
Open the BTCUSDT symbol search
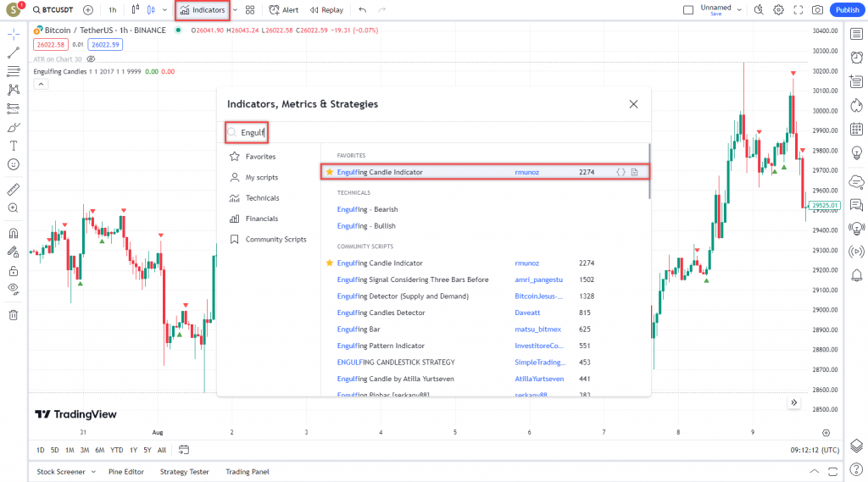53,10
